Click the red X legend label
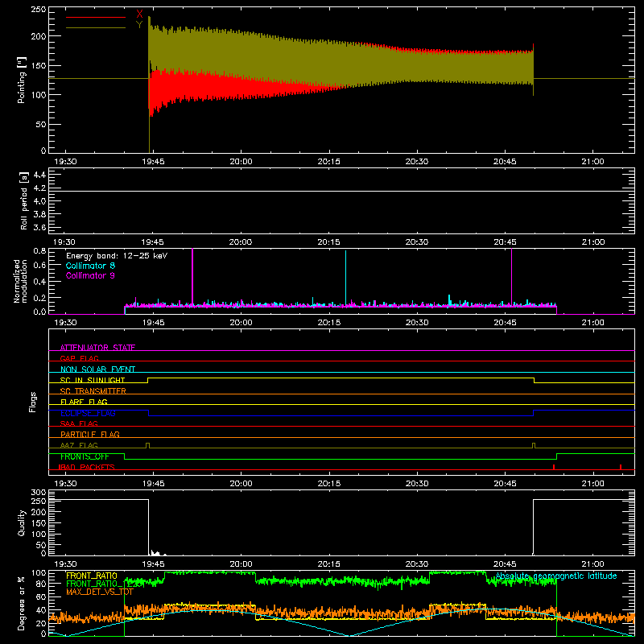Screen dimensions: 644x644 pos(139,14)
